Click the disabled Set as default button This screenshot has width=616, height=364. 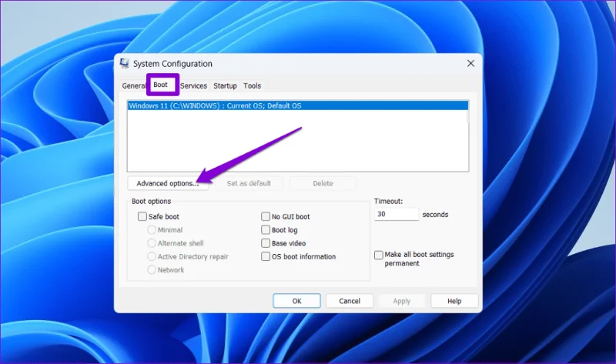pyautogui.click(x=249, y=183)
